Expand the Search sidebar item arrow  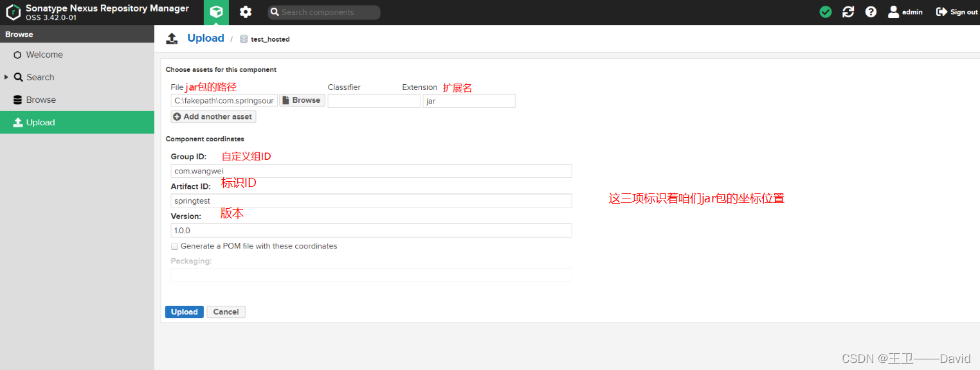point(6,77)
